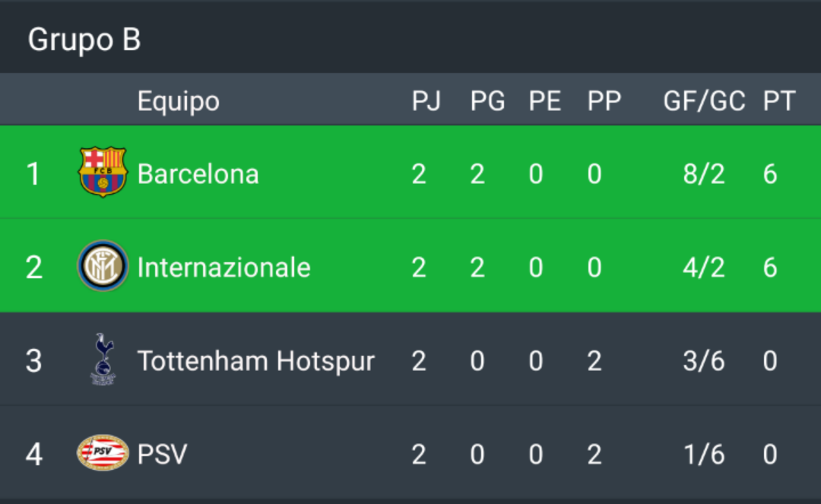
Task: Click PSV's 1/6 goals value
Action: [705, 455]
